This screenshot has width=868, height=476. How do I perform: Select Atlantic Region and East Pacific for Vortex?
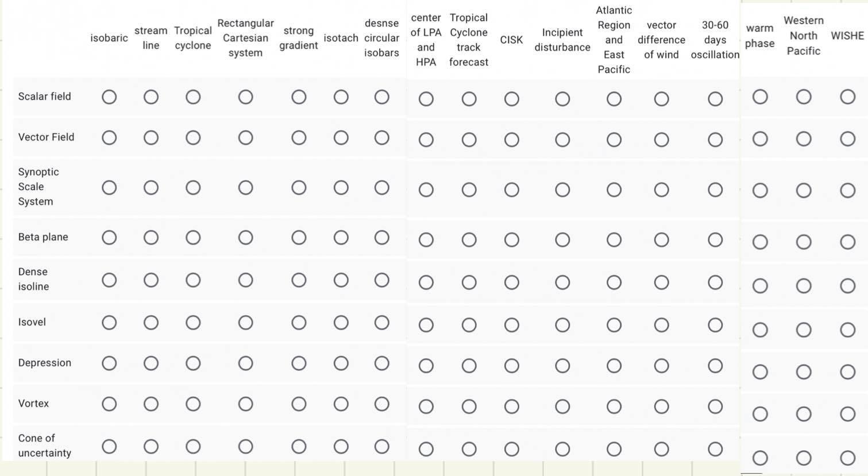point(614,407)
